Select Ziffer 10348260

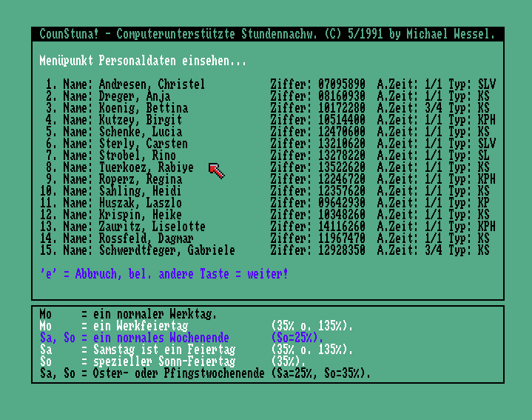(342, 215)
